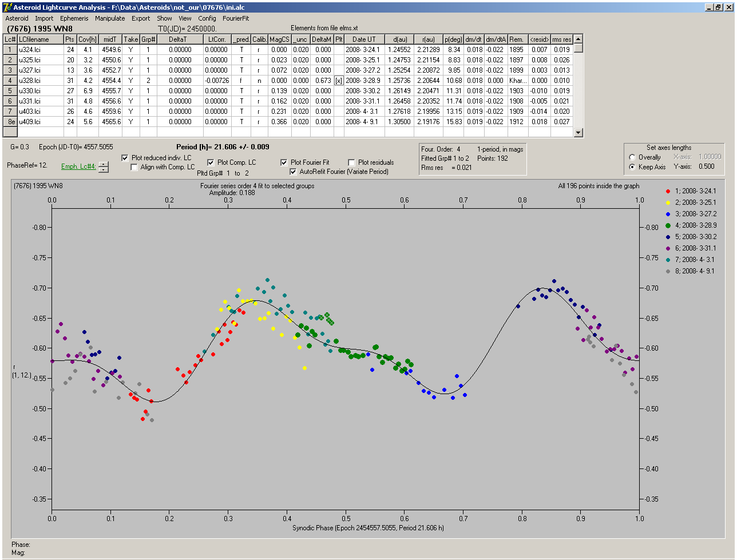Click the Y-axis value 0.500 field
Screen dimensions: 737x560
706,167
